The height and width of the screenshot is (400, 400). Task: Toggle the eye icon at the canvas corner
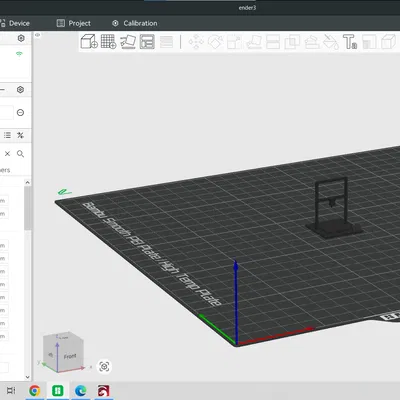(x=38, y=35)
